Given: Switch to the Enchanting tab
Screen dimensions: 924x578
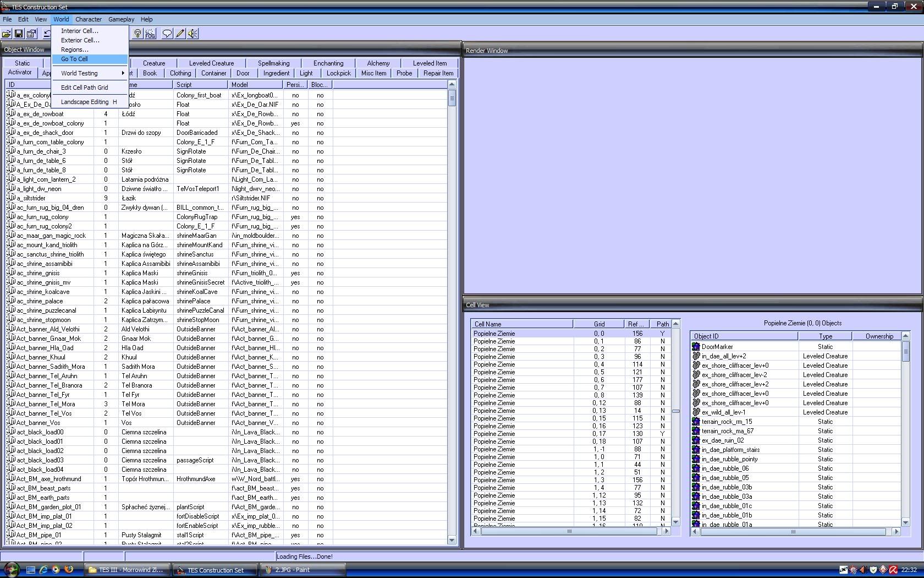Looking at the screenshot, I should pos(328,63).
